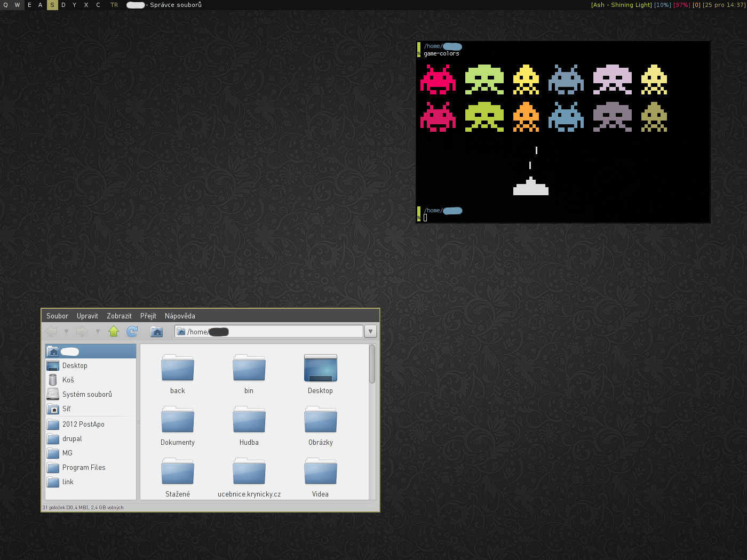Open the link bookmark in sidebar

click(x=91, y=482)
